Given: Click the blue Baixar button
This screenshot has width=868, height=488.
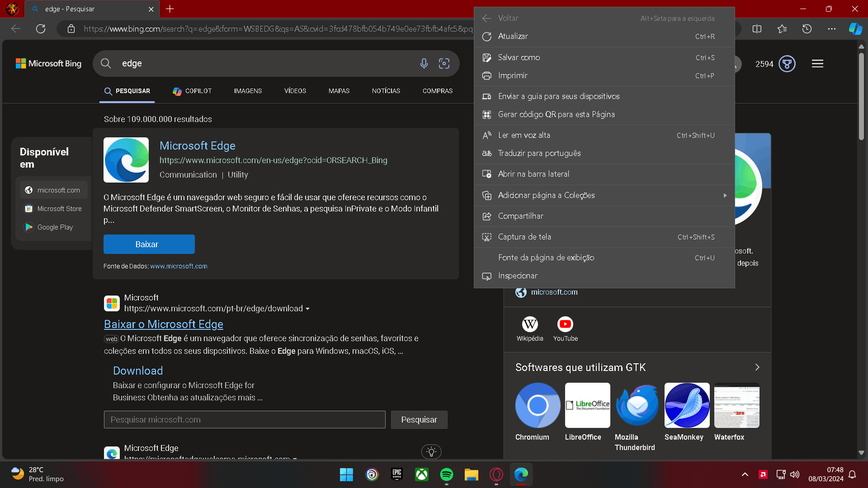Looking at the screenshot, I should 149,244.
